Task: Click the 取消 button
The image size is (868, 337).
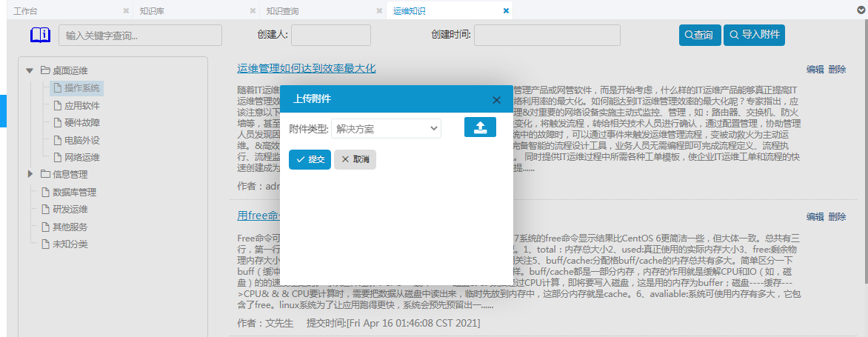Action: click(355, 159)
